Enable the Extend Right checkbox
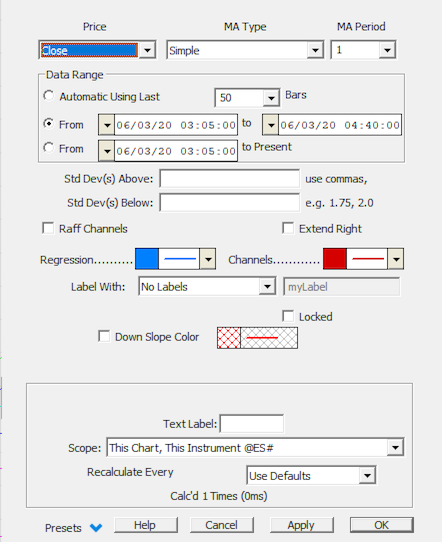The image size is (442, 542). 288,228
